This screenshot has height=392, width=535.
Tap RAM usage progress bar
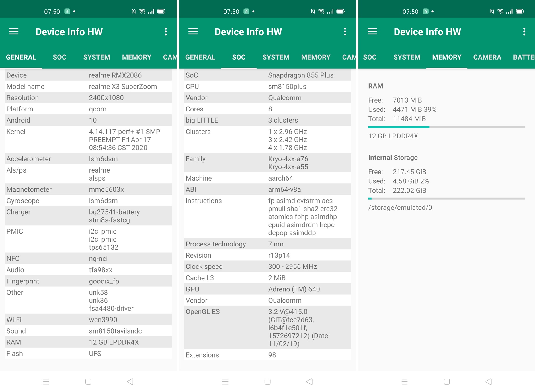(x=447, y=127)
